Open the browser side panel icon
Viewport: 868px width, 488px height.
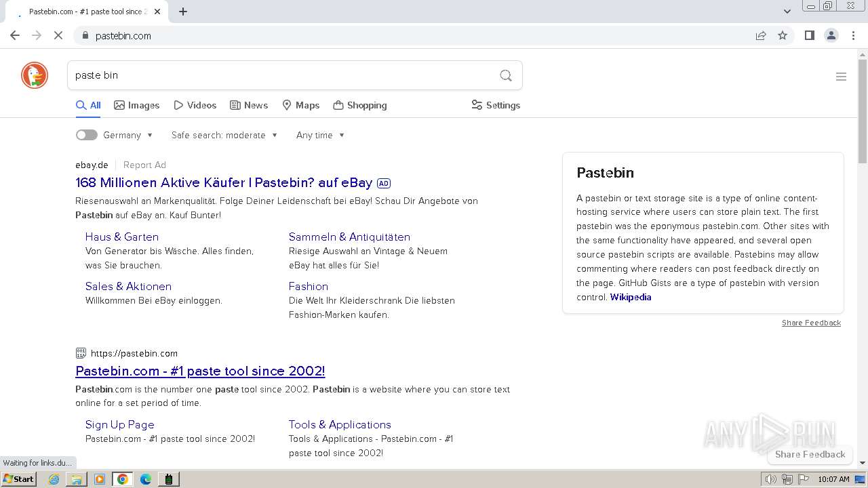[809, 35]
